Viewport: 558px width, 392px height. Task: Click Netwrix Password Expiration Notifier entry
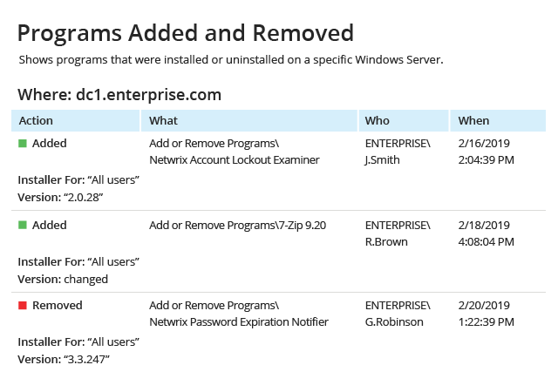pos(239,322)
